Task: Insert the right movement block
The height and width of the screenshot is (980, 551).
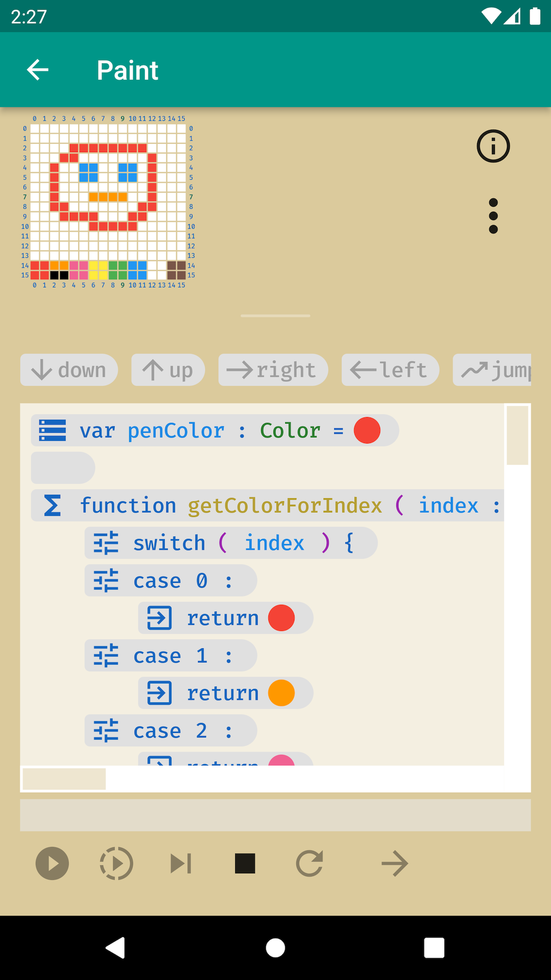Action: tap(273, 370)
